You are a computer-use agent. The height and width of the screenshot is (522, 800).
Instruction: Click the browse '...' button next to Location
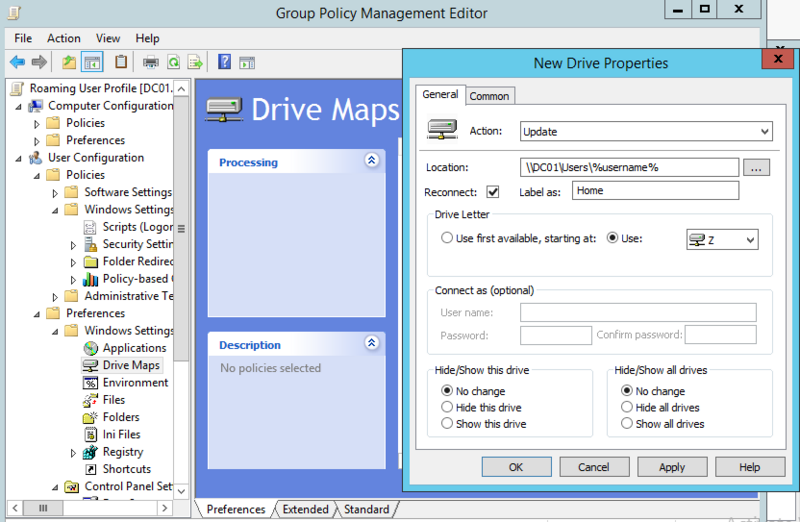[x=756, y=167]
